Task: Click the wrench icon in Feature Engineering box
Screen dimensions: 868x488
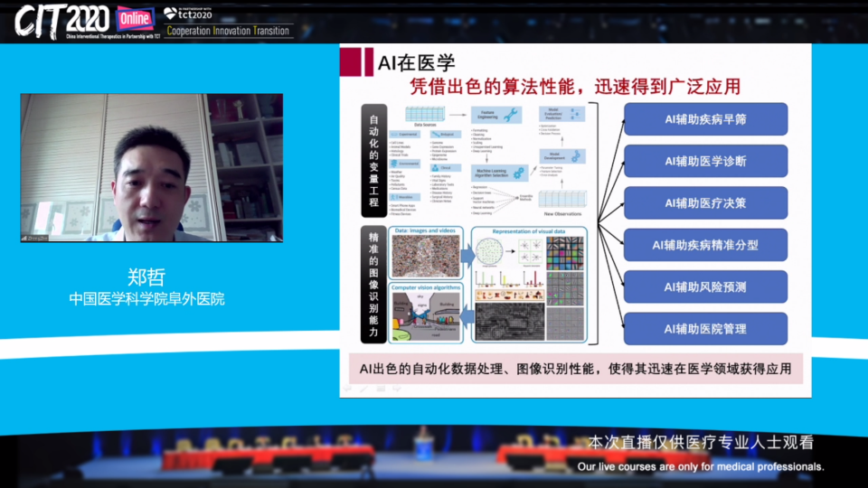Action: pos(511,115)
